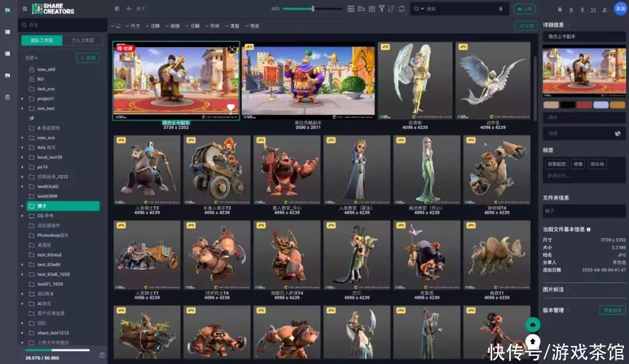The width and height of the screenshot is (629, 364).
Task: Click the person icon beside the avatar
Action: pos(605,10)
